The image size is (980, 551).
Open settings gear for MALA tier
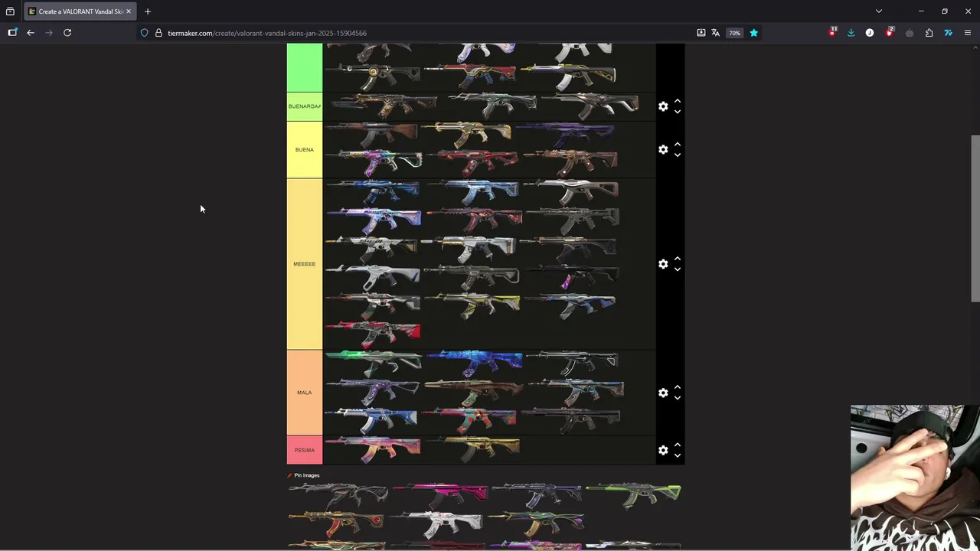pos(663,393)
